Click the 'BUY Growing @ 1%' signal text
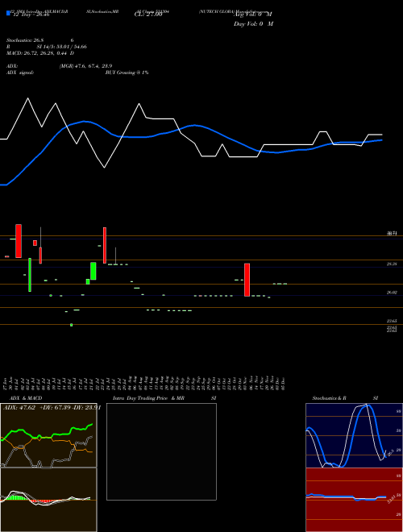Screen dimensions: 403x532 (127, 73)
